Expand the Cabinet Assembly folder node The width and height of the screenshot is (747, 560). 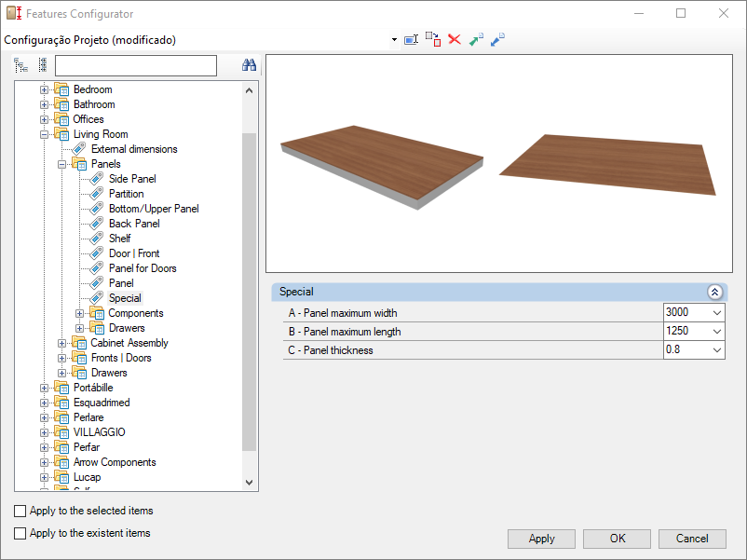(61, 343)
